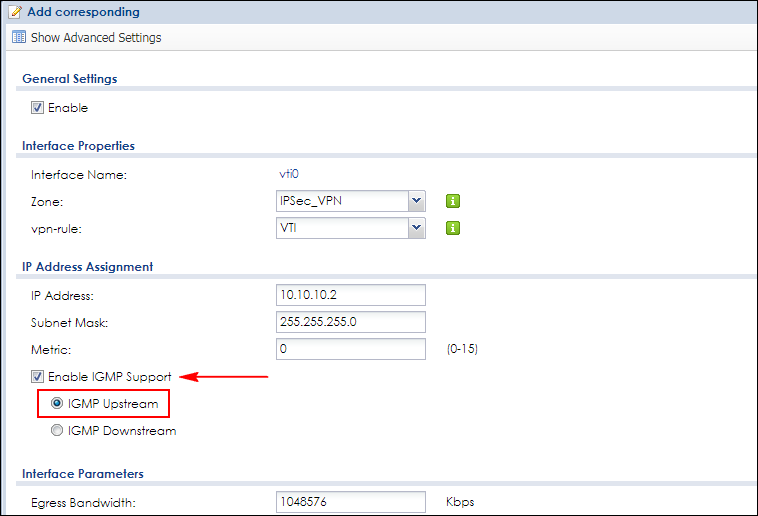
Task: Show Advanced Settings via text link
Action: [96, 37]
